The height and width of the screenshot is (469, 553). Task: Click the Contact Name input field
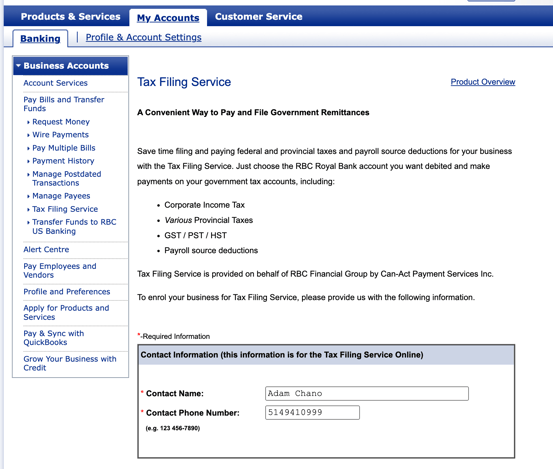pyautogui.click(x=367, y=394)
